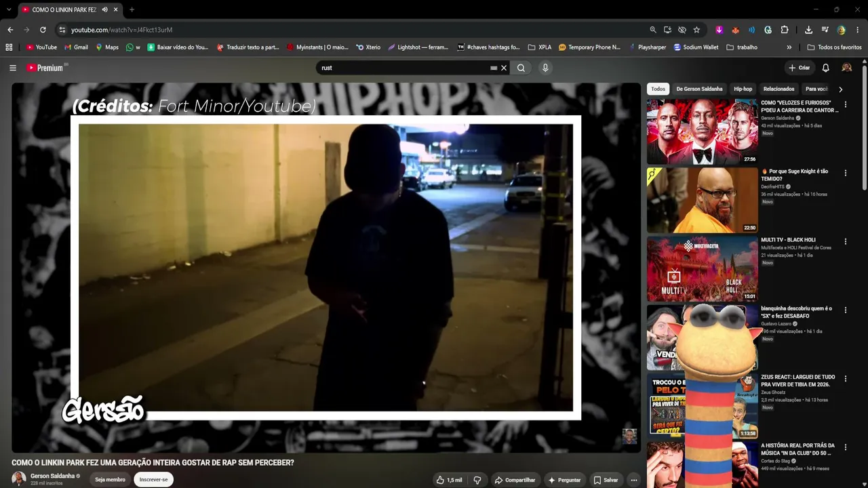Show more filter chips with the right arrow
Image resolution: width=868 pixels, height=488 pixels.
[x=840, y=89]
